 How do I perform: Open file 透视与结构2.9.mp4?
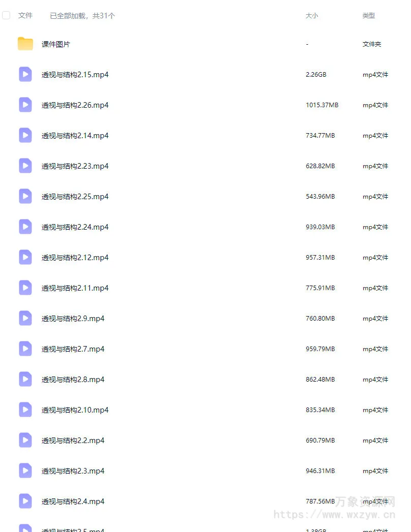(73, 319)
